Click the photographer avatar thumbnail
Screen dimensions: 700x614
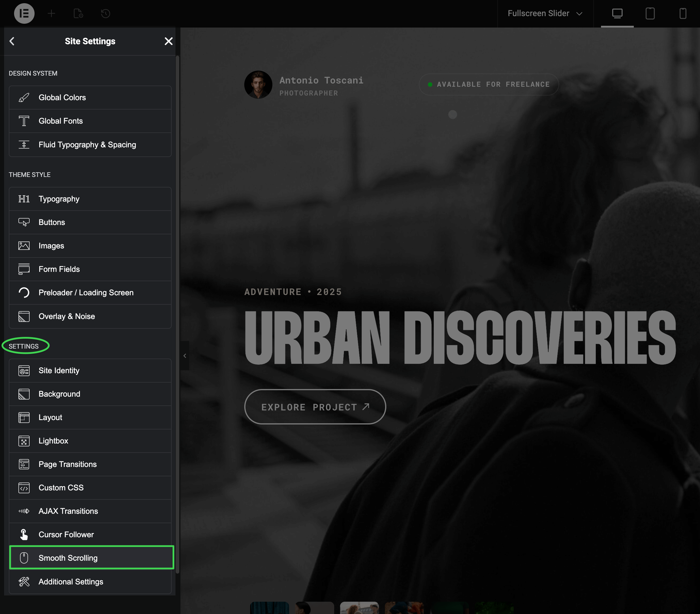tap(258, 85)
